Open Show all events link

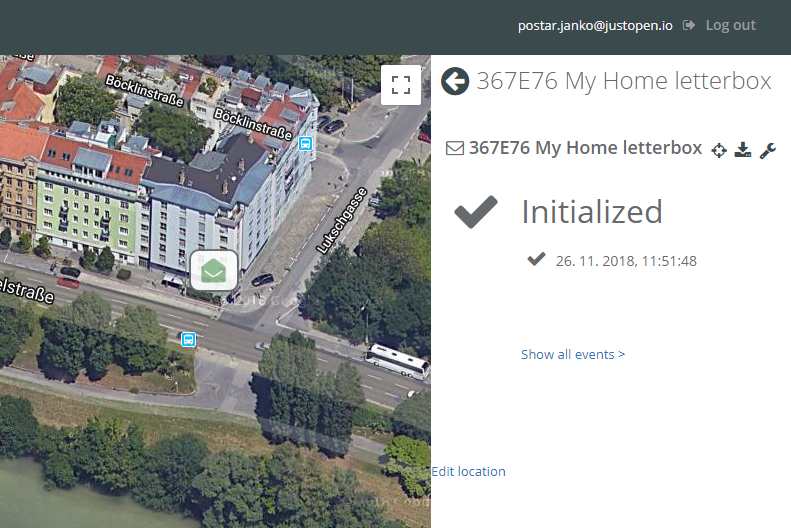573,355
